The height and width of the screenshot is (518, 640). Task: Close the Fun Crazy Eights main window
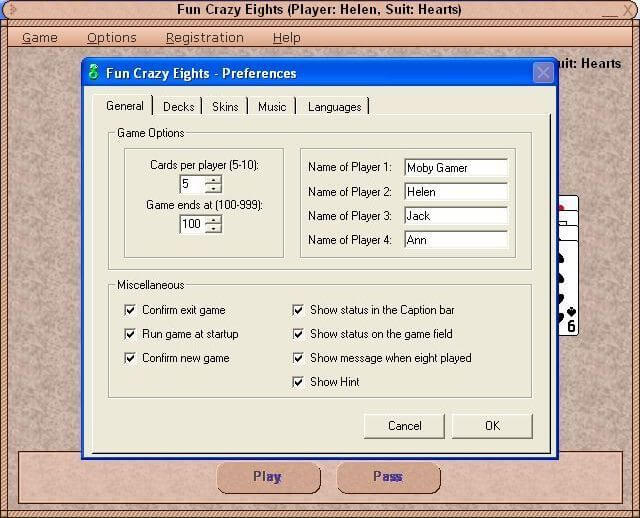click(x=629, y=10)
